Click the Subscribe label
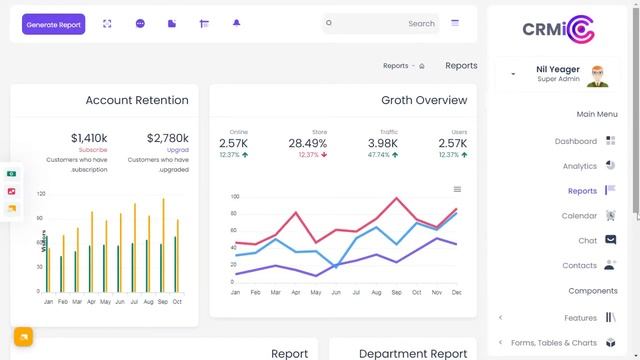Viewport: 640px width, 360px height. coord(93,150)
